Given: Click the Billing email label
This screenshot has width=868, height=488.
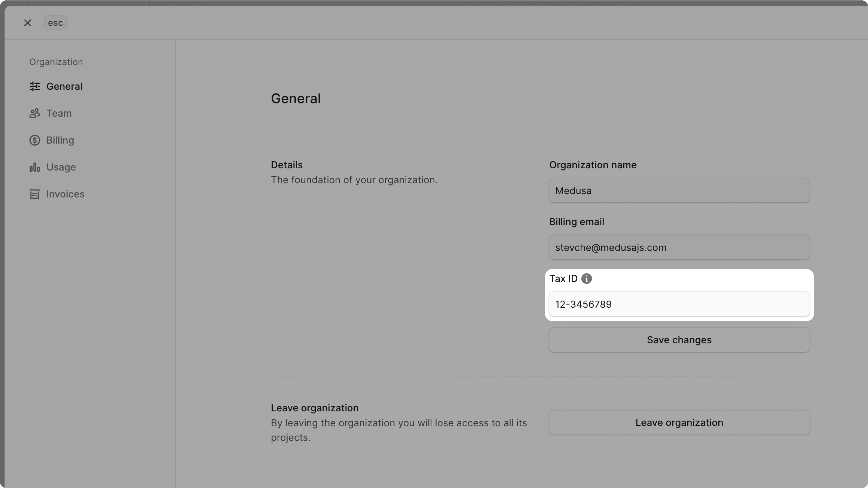Looking at the screenshot, I should coord(577,222).
